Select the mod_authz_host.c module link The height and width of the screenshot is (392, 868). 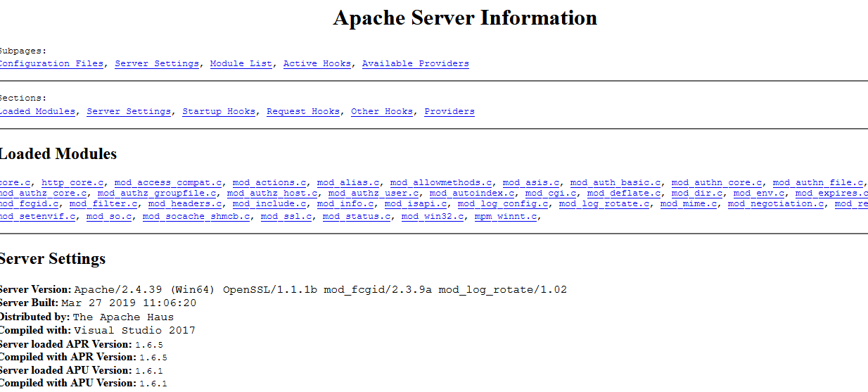(x=272, y=193)
